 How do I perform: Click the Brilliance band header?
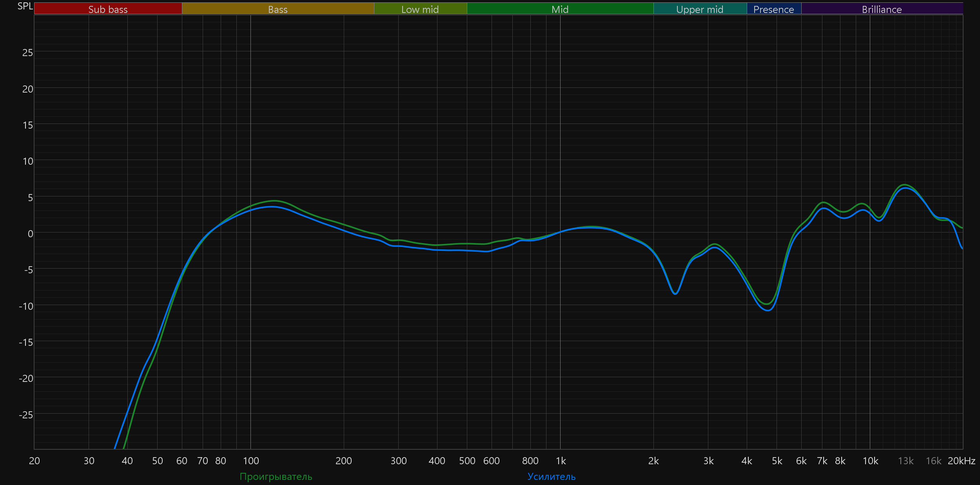[882, 9]
